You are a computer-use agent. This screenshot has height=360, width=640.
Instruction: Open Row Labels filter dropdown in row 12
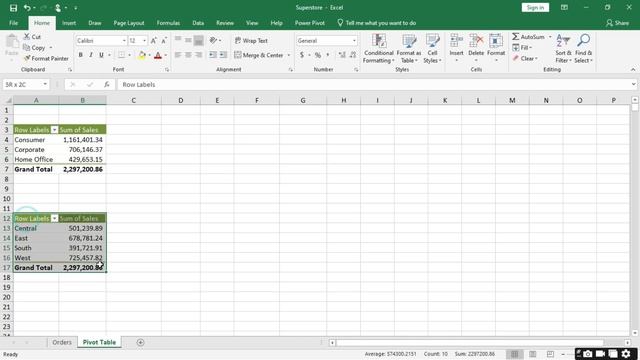point(54,218)
